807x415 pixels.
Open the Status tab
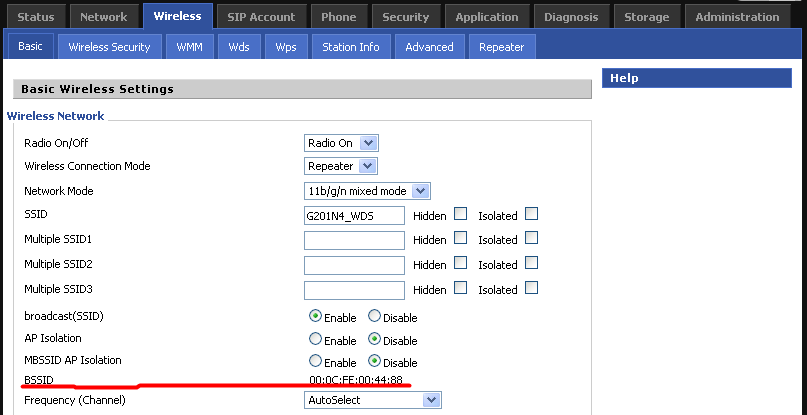(x=36, y=17)
